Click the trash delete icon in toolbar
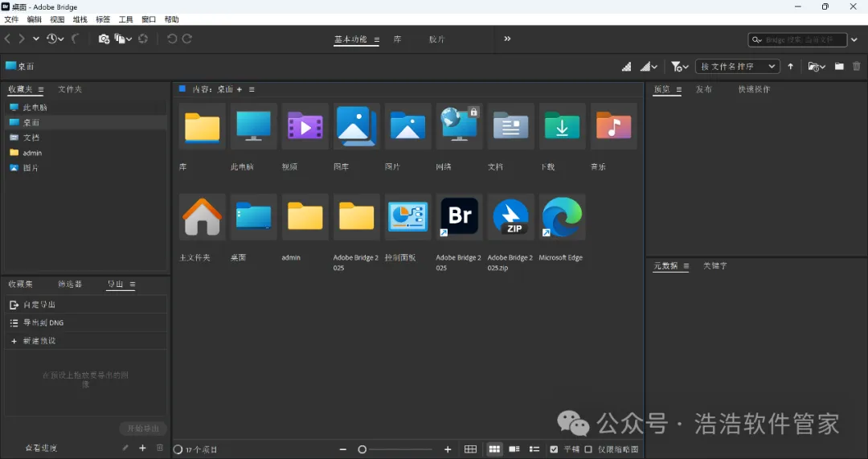 tap(857, 67)
